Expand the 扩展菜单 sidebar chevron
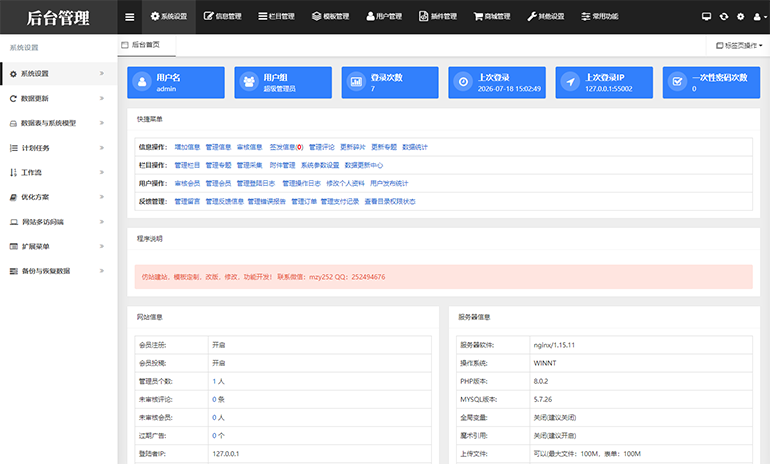The width and height of the screenshot is (770, 464). [x=102, y=246]
